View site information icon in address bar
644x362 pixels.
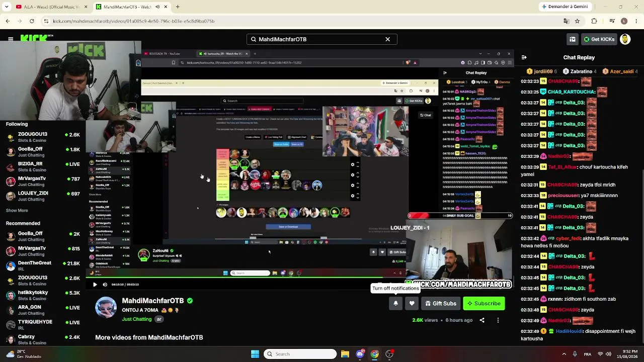(x=46, y=21)
